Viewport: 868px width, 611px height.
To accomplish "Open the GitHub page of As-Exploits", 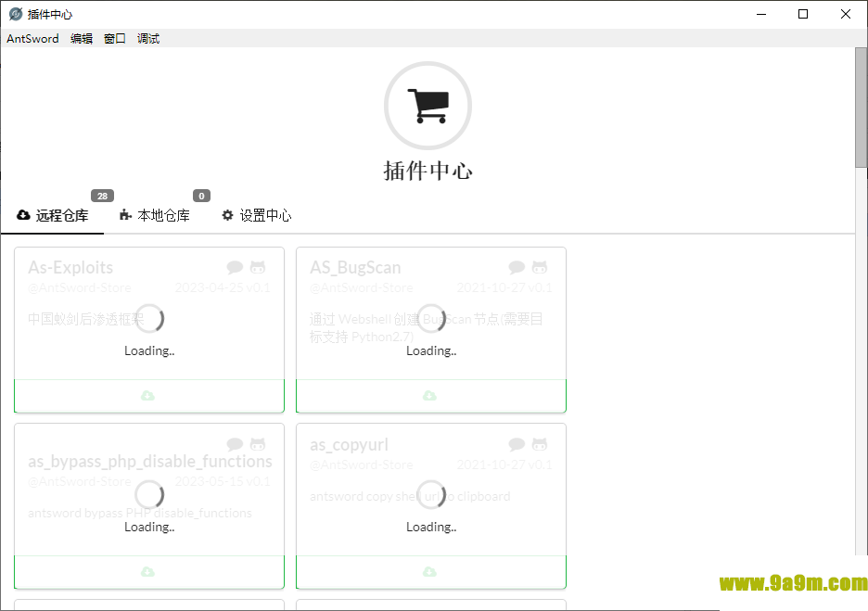I will tap(258, 268).
